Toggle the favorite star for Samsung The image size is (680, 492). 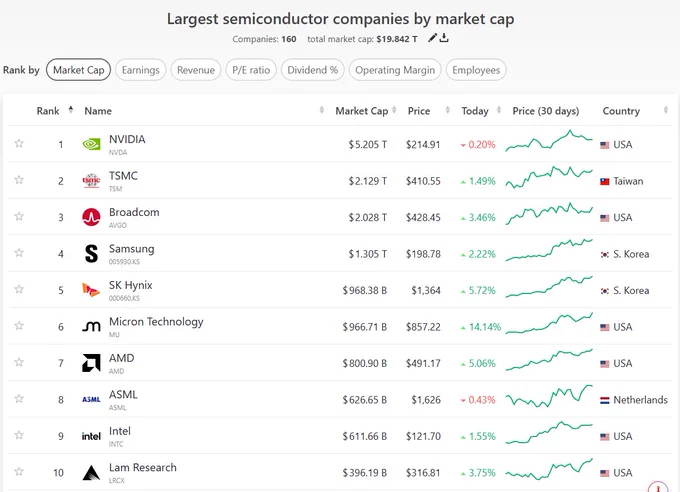coord(19,253)
